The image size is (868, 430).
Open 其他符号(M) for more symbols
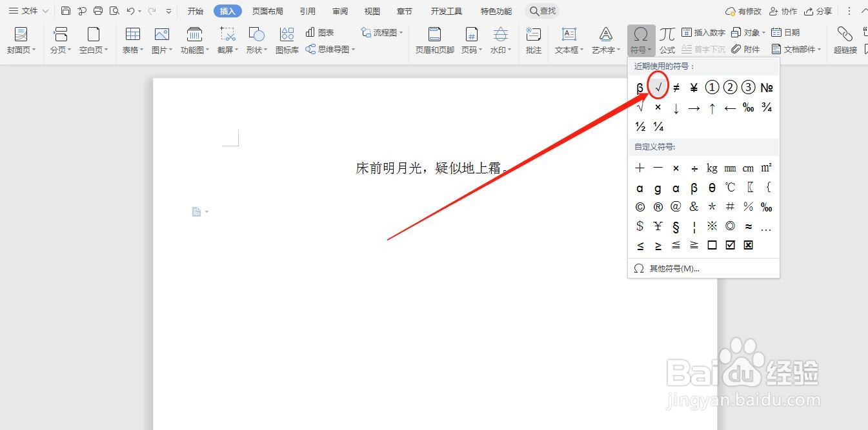click(674, 268)
